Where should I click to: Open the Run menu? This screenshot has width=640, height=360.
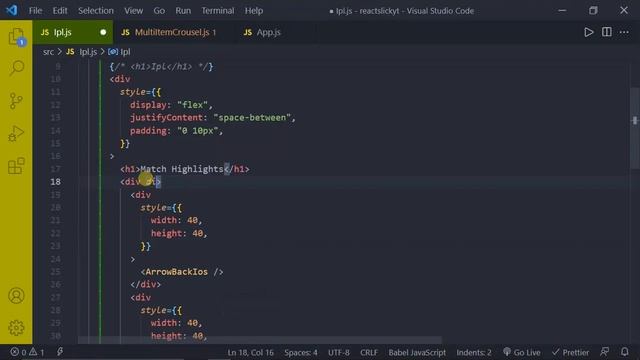tap(183, 11)
